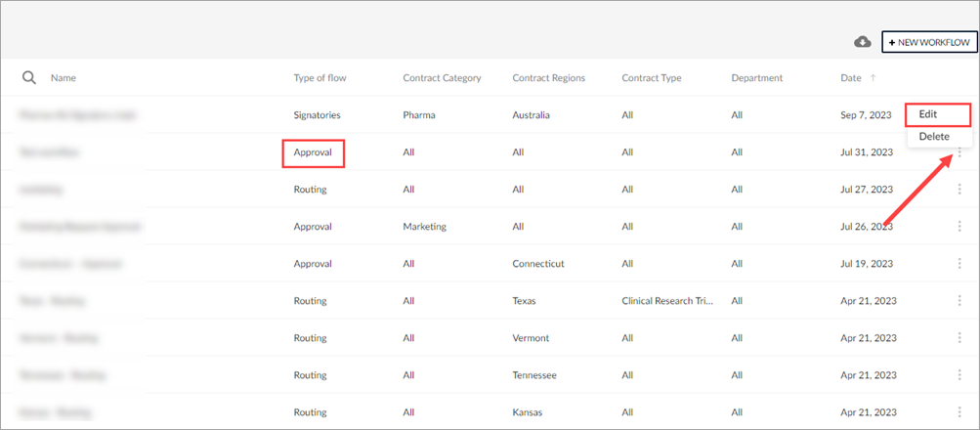Select the Vermont region cell
980x430 pixels.
(x=531, y=338)
